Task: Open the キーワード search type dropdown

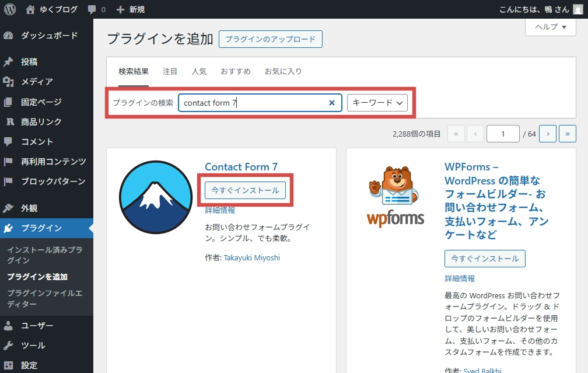Action: tap(377, 103)
